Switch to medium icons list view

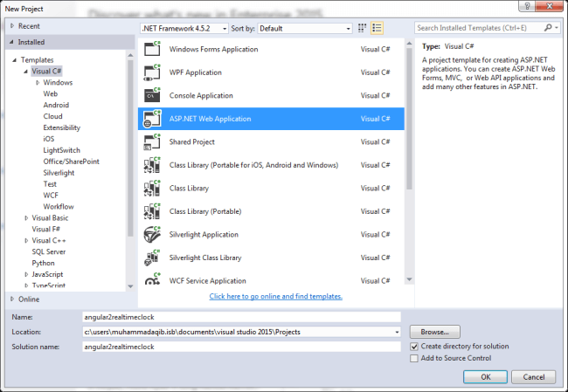click(x=377, y=28)
